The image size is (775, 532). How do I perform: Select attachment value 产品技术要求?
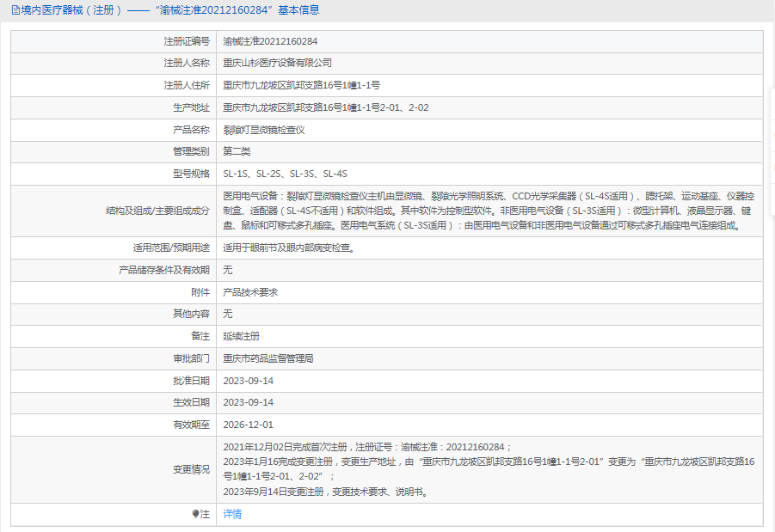pos(250,292)
